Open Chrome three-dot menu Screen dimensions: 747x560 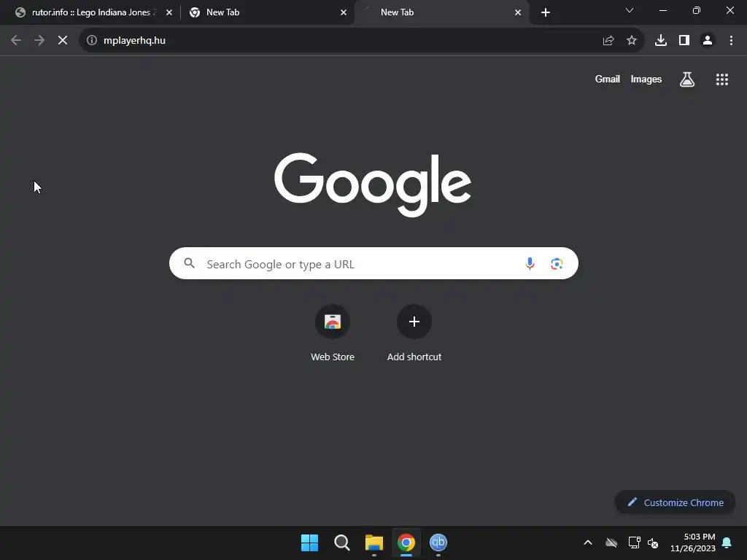pos(731,41)
